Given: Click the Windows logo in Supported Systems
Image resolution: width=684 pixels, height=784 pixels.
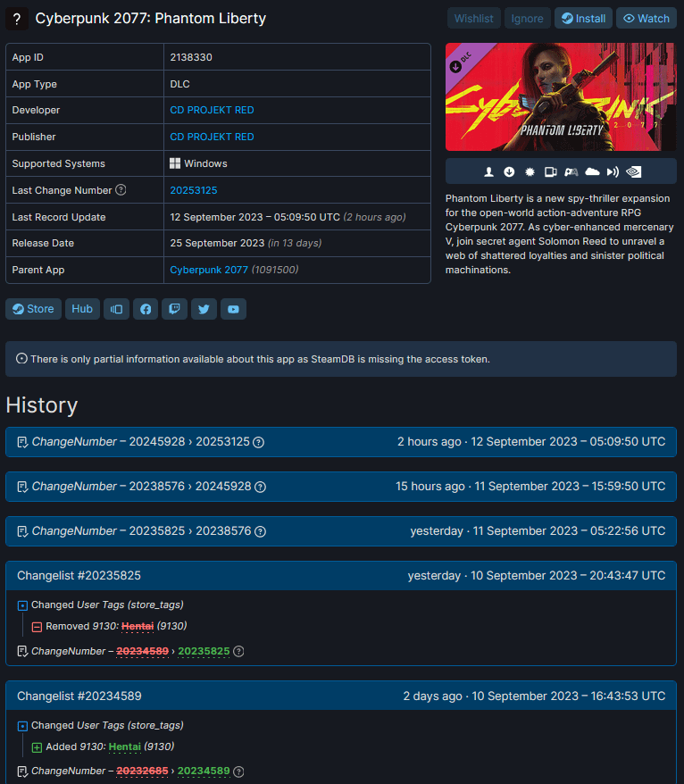Looking at the screenshot, I should pos(174,163).
